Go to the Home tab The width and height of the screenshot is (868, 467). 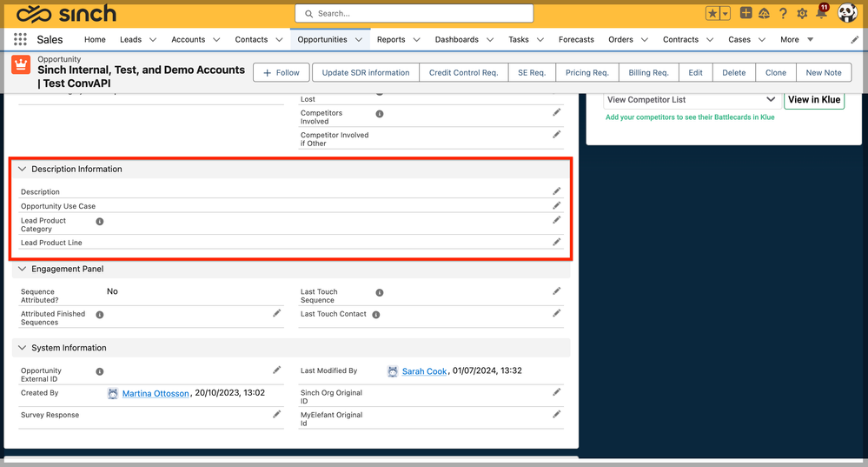[95, 39]
